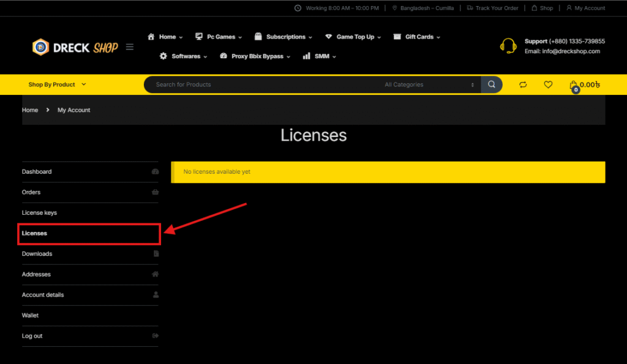Open the wishlist heart icon
The height and width of the screenshot is (364, 627).
548,84
